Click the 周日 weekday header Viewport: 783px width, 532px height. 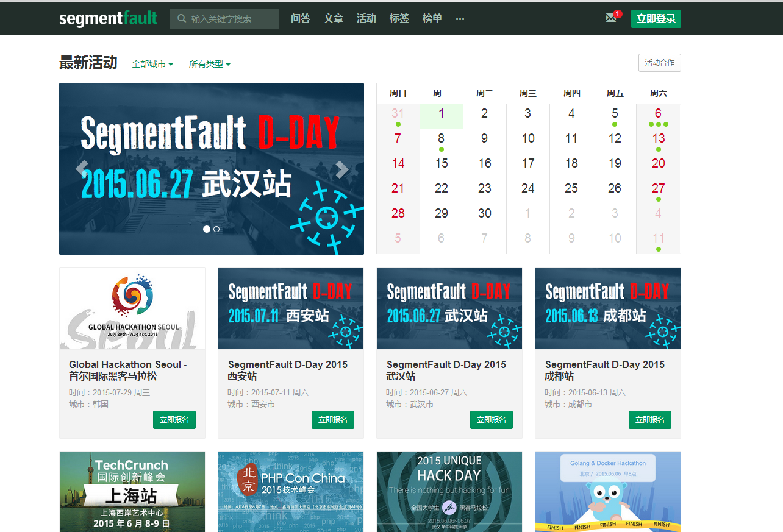pos(398,93)
